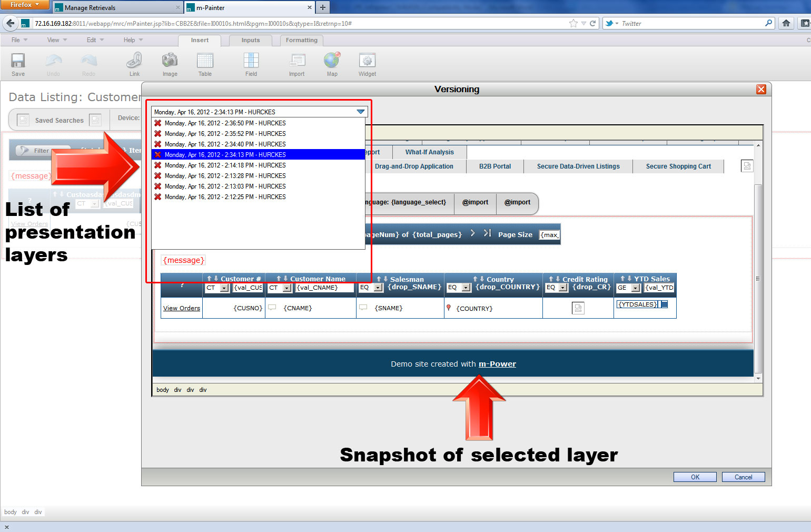This screenshot has height=532, width=811.
Task: Click the Field insert icon
Action: pos(251,61)
